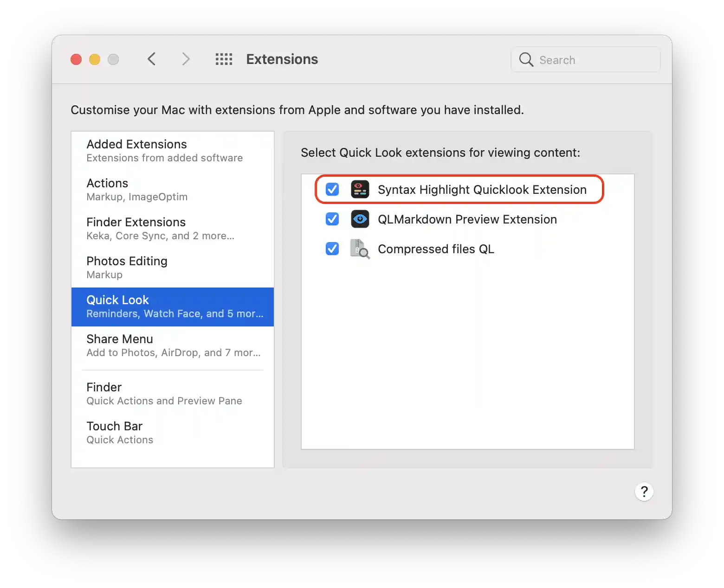The width and height of the screenshot is (724, 588).
Task: Open help via the question mark icon
Action: pos(644,492)
